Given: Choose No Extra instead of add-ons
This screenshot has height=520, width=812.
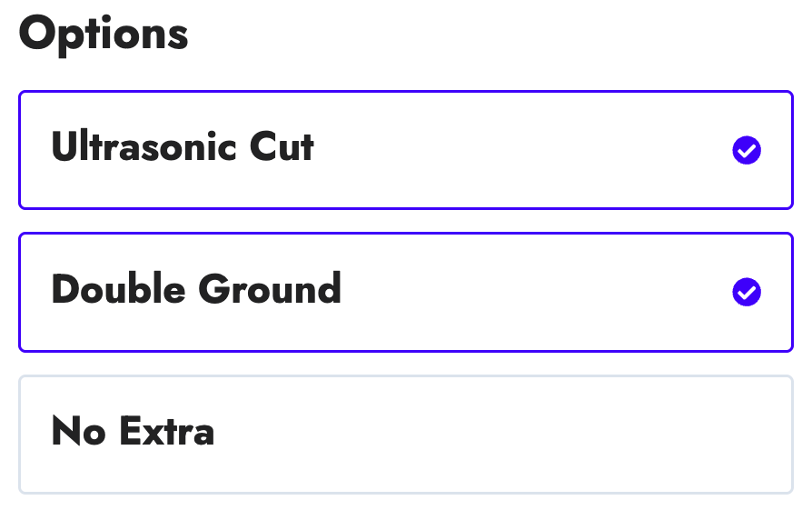Looking at the screenshot, I should pyautogui.click(x=405, y=435).
